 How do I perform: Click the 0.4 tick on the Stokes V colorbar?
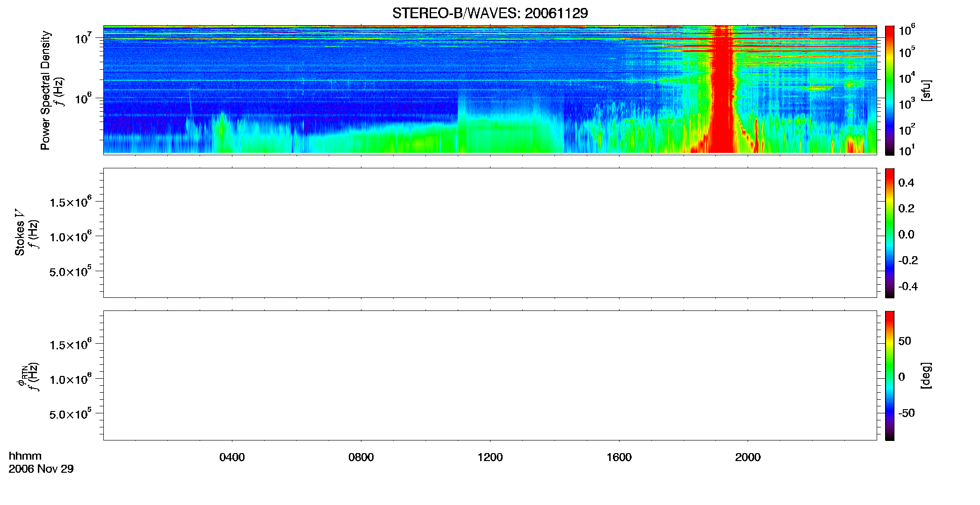tap(906, 183)
